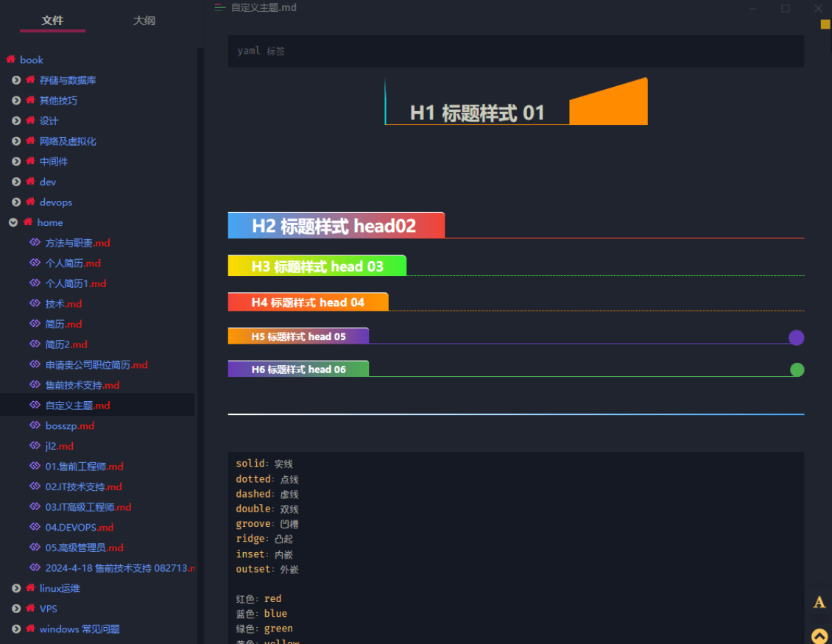Select the 自定义主题.md file
832x644 pixels.
click(x=77, y=406)
